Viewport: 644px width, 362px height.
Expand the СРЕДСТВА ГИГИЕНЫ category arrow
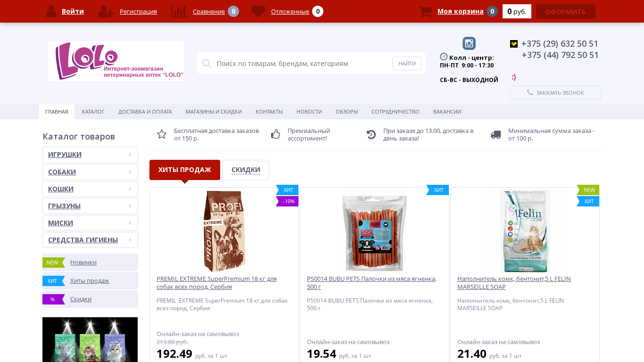(130, 240)
